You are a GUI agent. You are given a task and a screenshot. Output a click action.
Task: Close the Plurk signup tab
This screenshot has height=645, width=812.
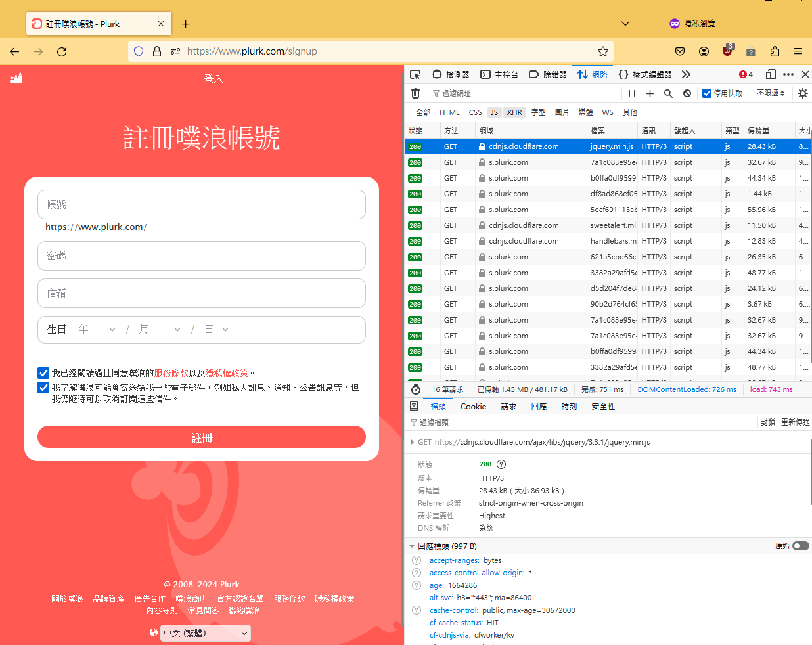(161, 24)
